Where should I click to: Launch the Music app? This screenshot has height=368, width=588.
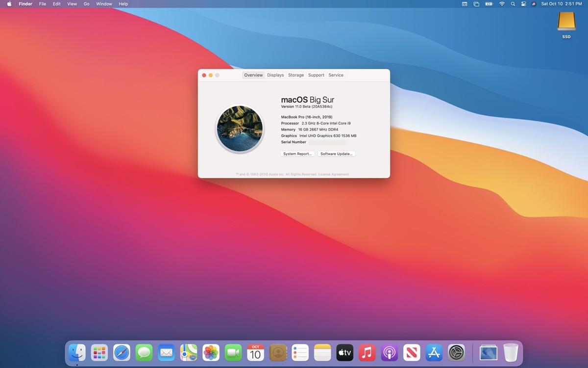pyautogui.click(x=367, y=352)
